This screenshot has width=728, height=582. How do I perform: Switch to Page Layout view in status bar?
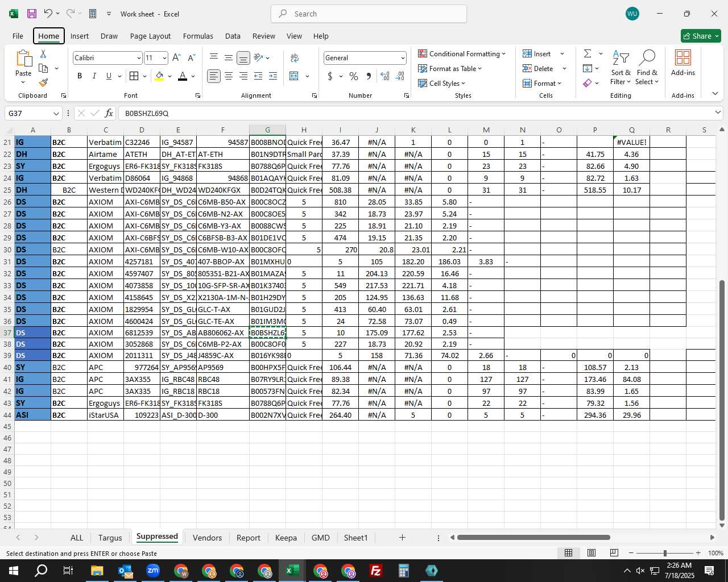click(x=591, y=553)
